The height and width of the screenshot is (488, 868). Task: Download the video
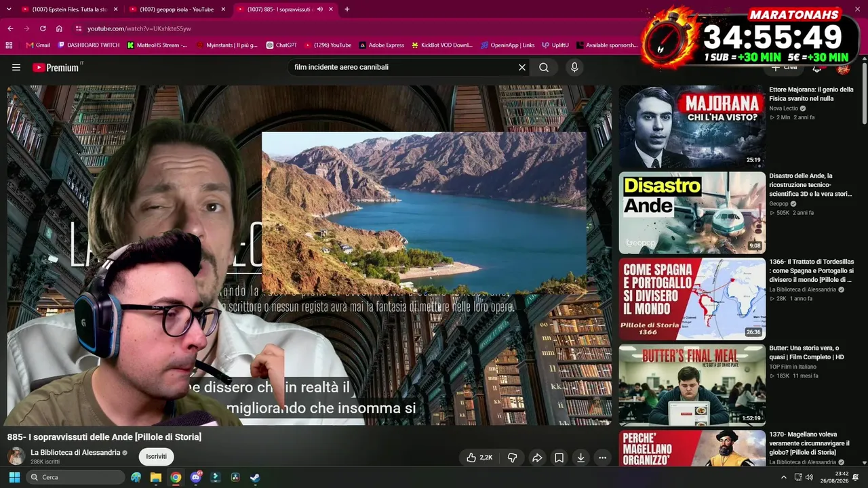580,457
